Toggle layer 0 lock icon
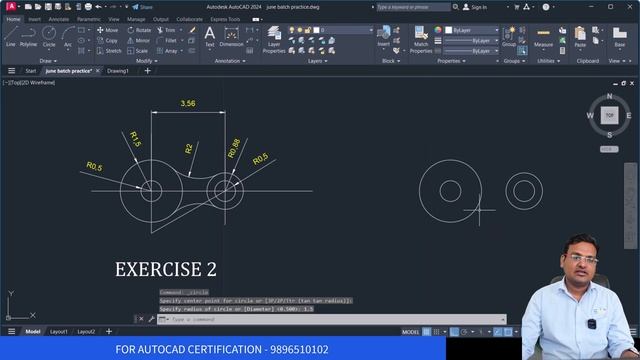Image resolution: width=640 pixels, height=360 pixels. (308, 30)
